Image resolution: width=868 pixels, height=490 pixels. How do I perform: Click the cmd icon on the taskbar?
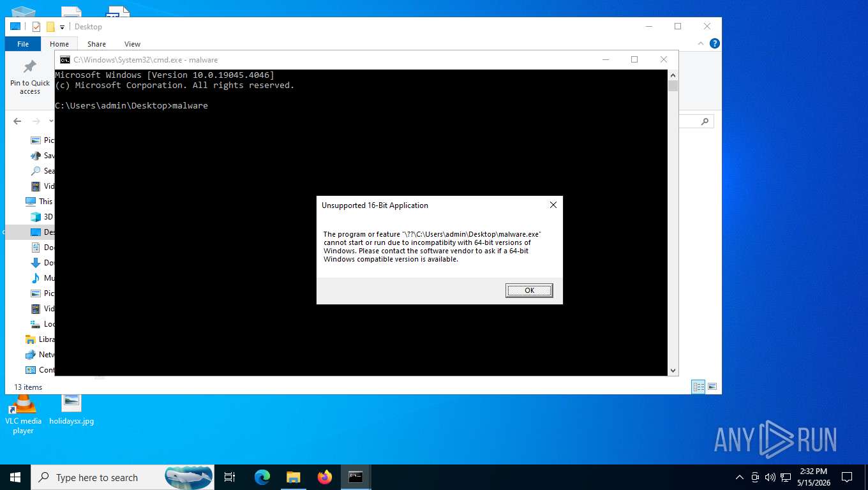355,477
